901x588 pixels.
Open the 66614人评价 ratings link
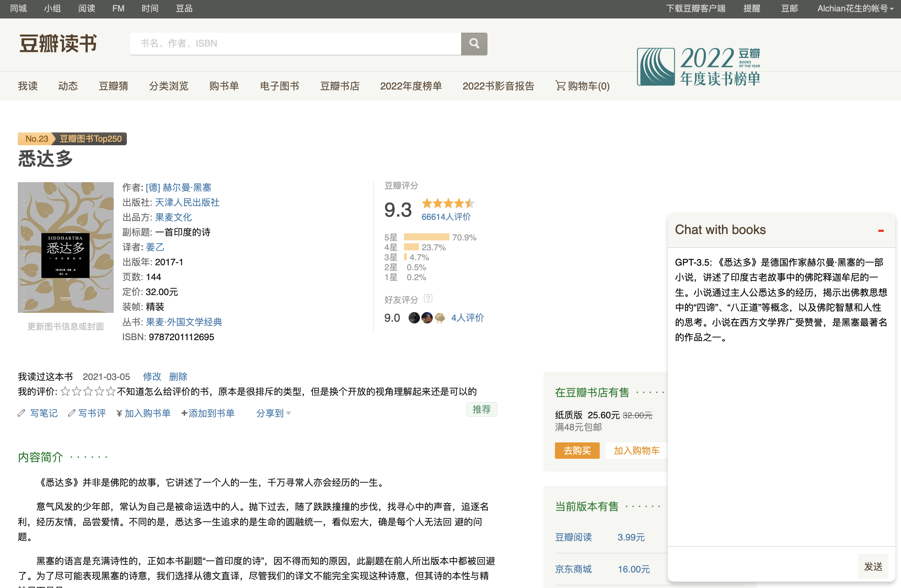(446, 217)
